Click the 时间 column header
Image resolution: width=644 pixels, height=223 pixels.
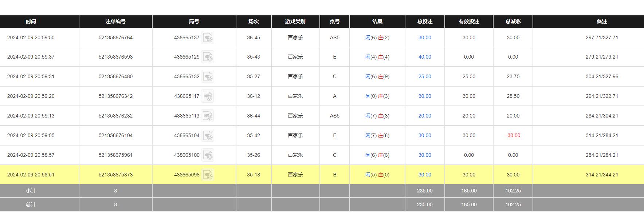[31, 21]
